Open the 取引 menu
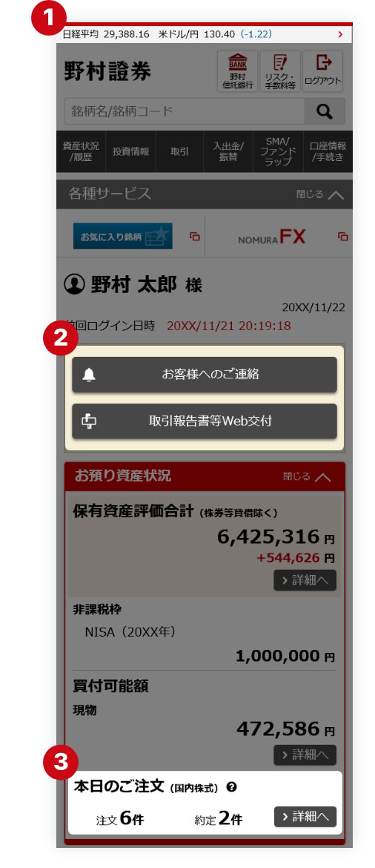The width and height of the screenshot is (375, 868). [179, 151]
